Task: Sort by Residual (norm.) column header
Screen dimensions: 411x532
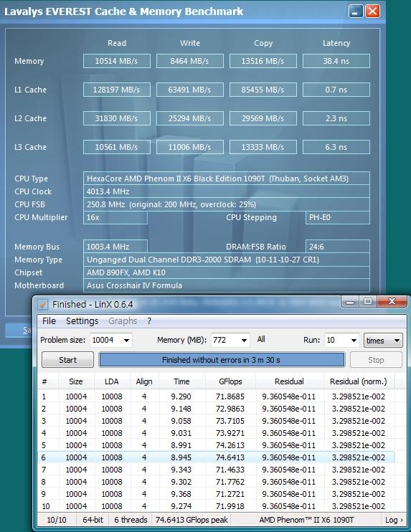Action: (x=359, y=381)
